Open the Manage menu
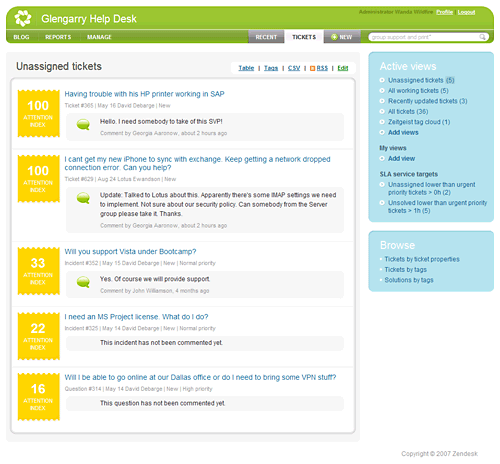 [x=99, y=37]
